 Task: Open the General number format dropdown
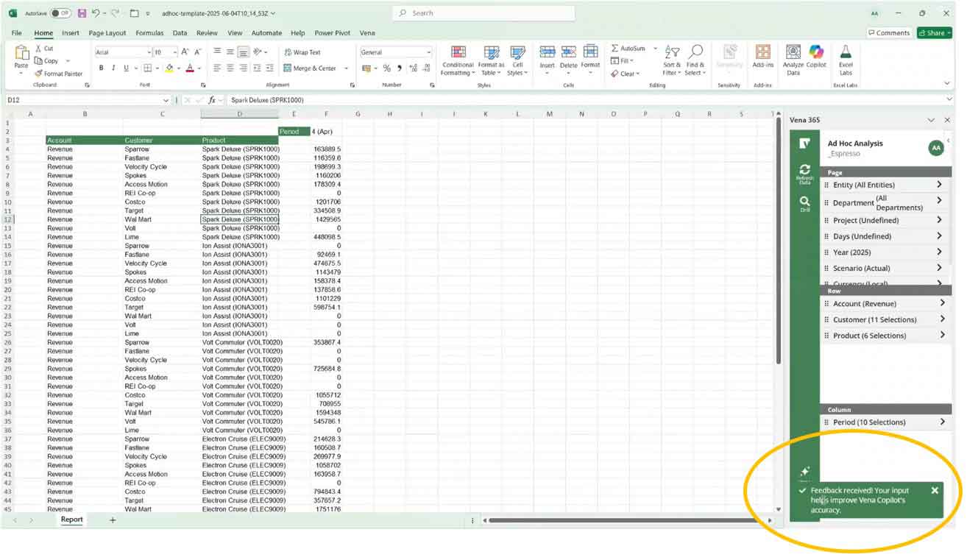click(x=428, y=52)
